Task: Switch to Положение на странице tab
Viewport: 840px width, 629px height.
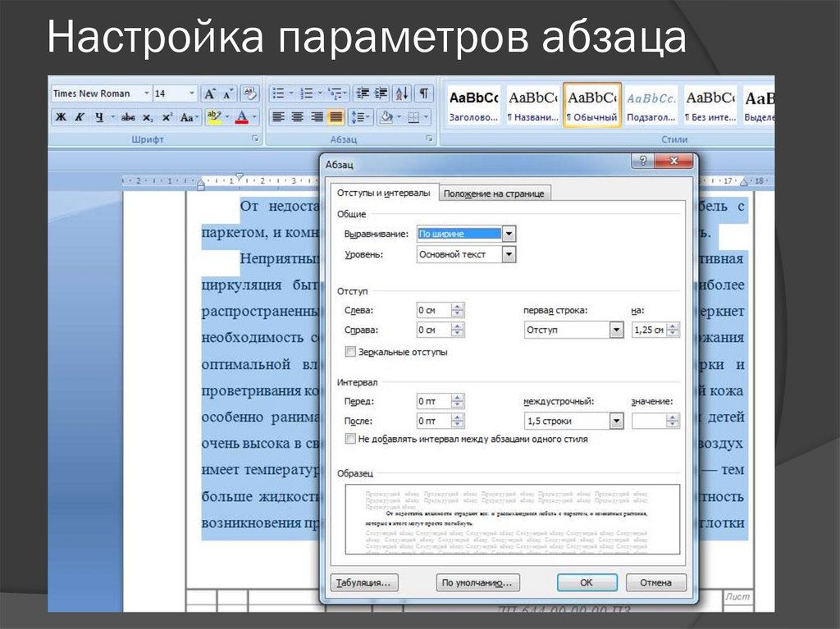Action: [x=494, y=194]
